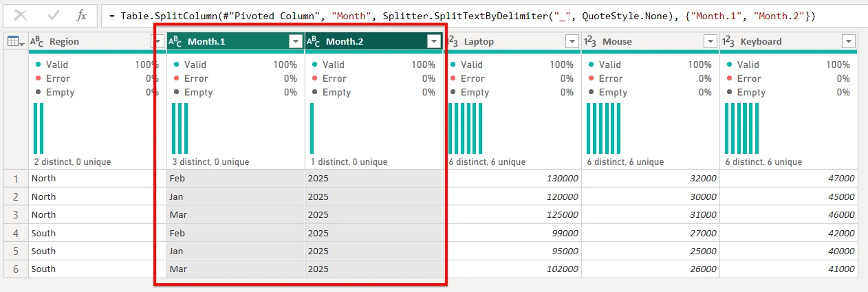Click the Mouse cell 31000
Viewport: 868px width, 292px height.
point(650,215)
